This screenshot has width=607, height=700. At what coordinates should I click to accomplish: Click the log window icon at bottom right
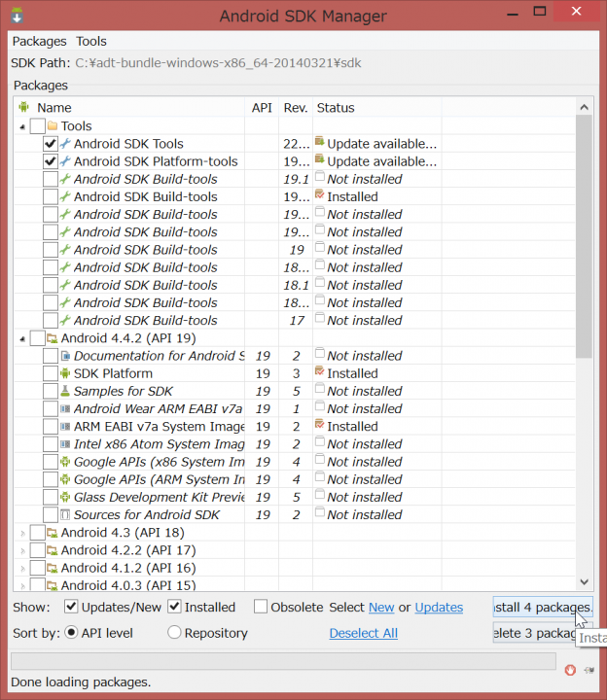point(589,670)
